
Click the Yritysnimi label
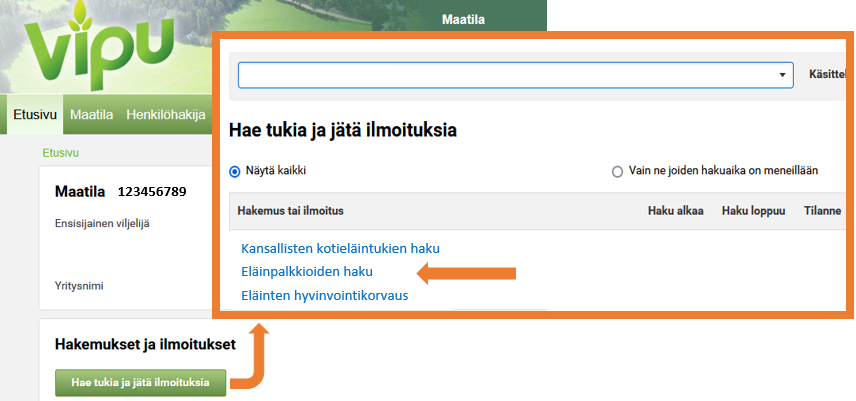(79, 286)
